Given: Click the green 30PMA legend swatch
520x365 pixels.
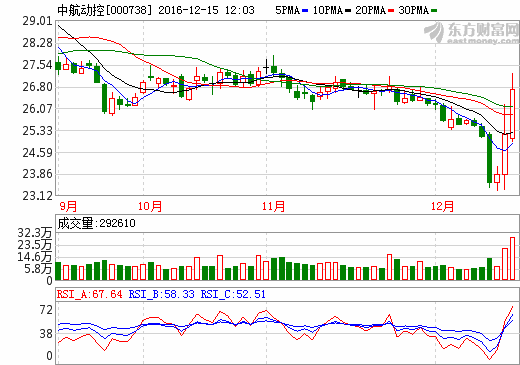Looking at the screenshot, I should click(x=434, y=11).
